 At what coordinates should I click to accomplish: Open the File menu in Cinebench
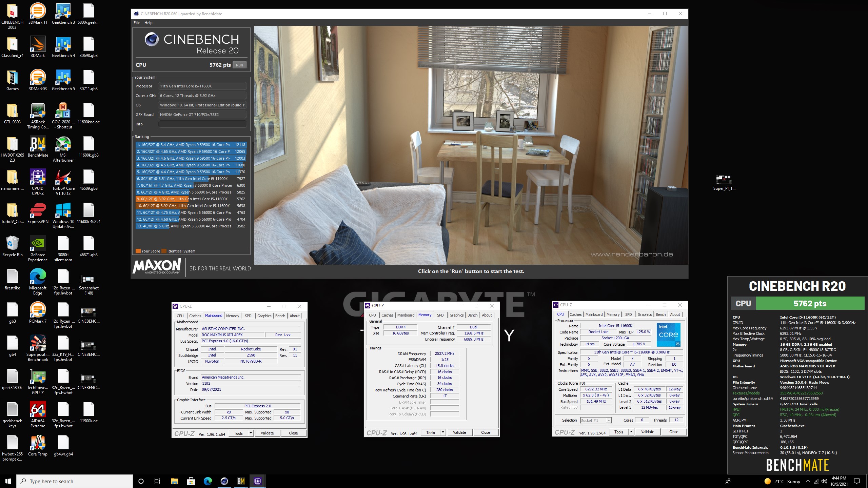pyautogui.click(x=137, y=23)
